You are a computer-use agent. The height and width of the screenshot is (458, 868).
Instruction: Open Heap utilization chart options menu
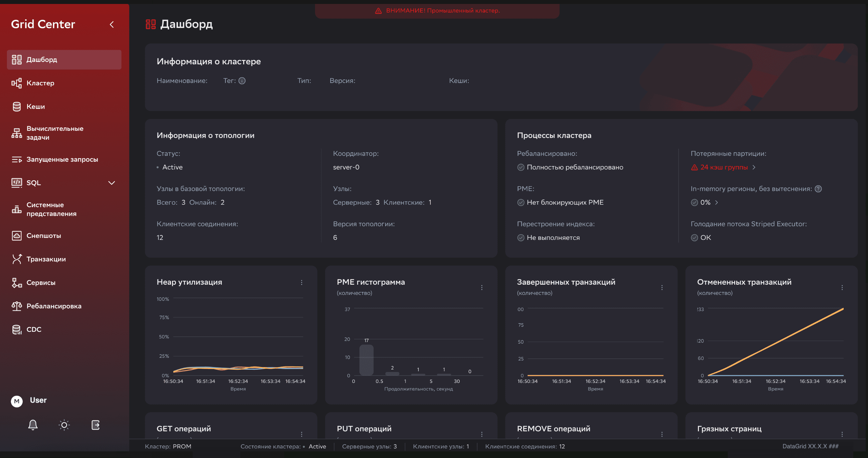point(302,282)
